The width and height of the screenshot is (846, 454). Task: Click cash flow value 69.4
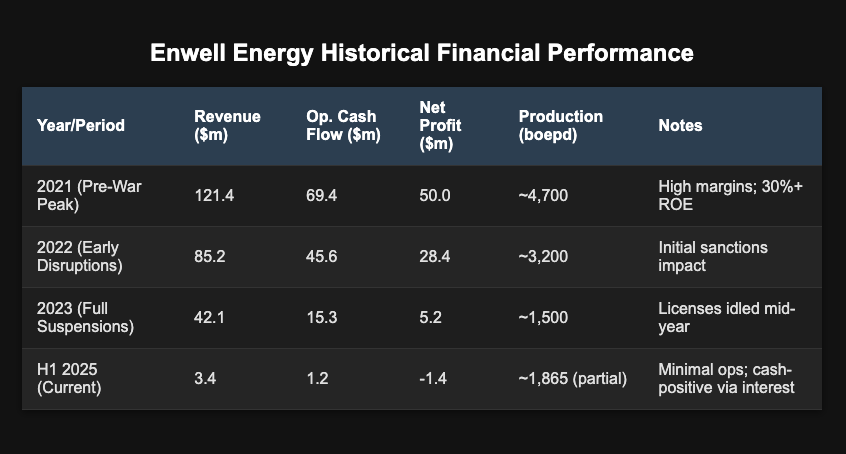tap(322, 195)
